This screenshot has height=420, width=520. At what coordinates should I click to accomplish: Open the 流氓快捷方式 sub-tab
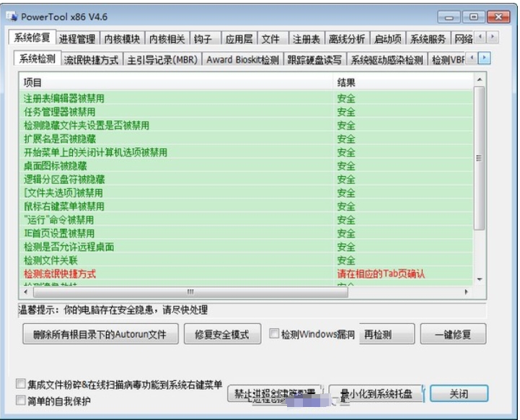pyautogui.click(x=92, y=60)
